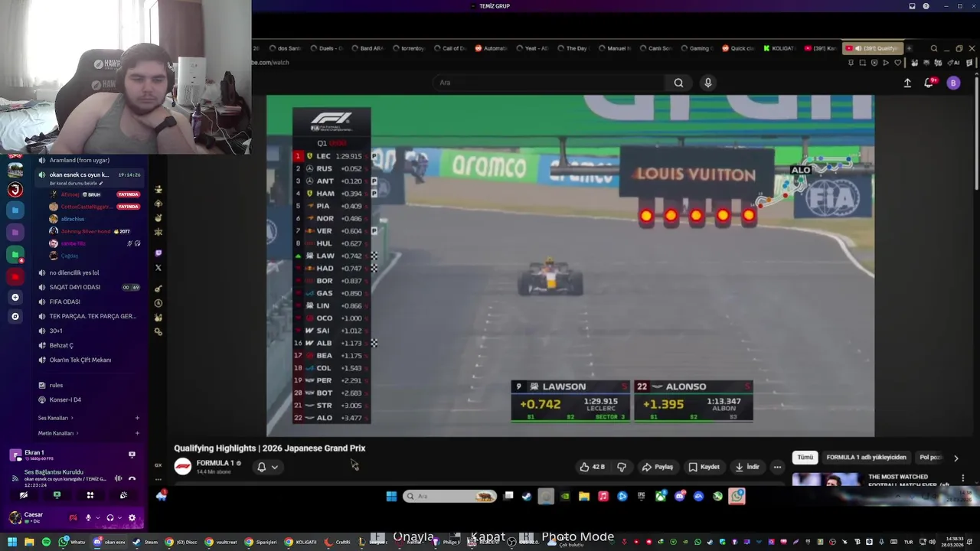The width and height of the screenshot is (980, 551).
Task: Show more filter chips with right arrow
Action: click(x=955, y=458)
